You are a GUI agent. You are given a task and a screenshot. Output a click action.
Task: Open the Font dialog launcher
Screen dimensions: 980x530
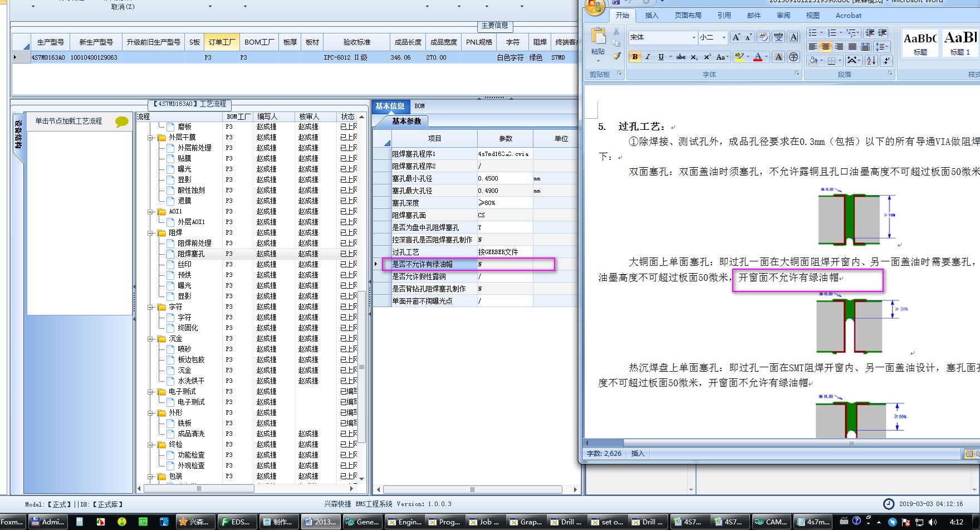797,73
